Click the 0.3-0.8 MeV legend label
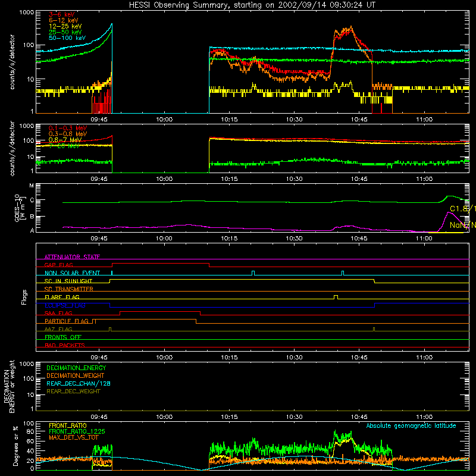 [68, 134]
